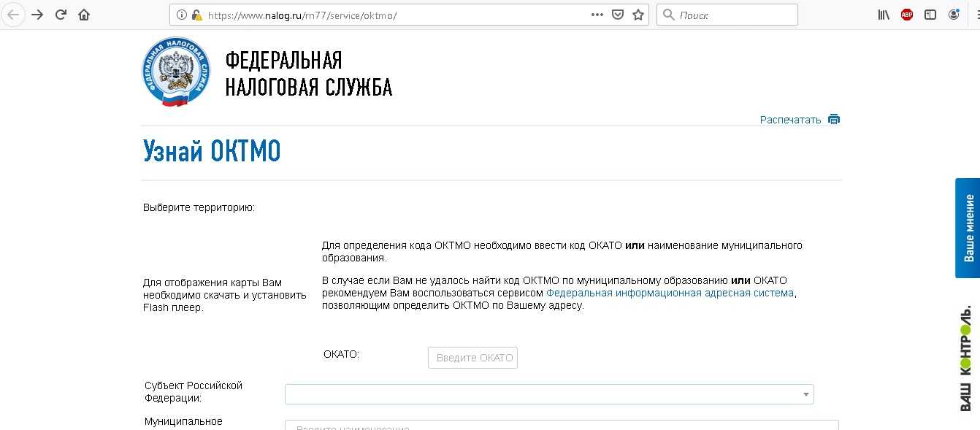Click the Узнай ОКТМО page heading
This screenshot has width=980, height=430.
point(212,152)
